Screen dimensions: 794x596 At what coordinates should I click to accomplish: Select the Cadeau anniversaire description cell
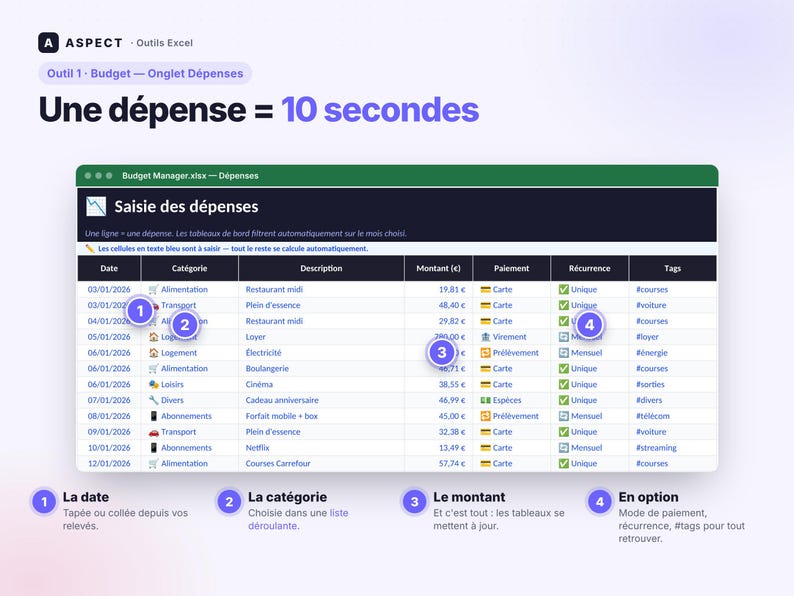321,400
